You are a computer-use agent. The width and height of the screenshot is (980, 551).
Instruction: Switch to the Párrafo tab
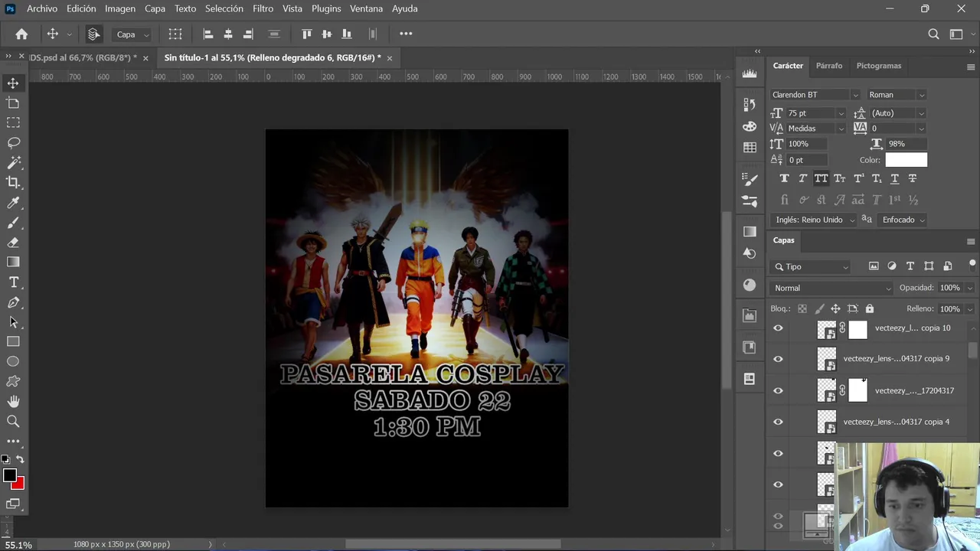click(828, 66)
